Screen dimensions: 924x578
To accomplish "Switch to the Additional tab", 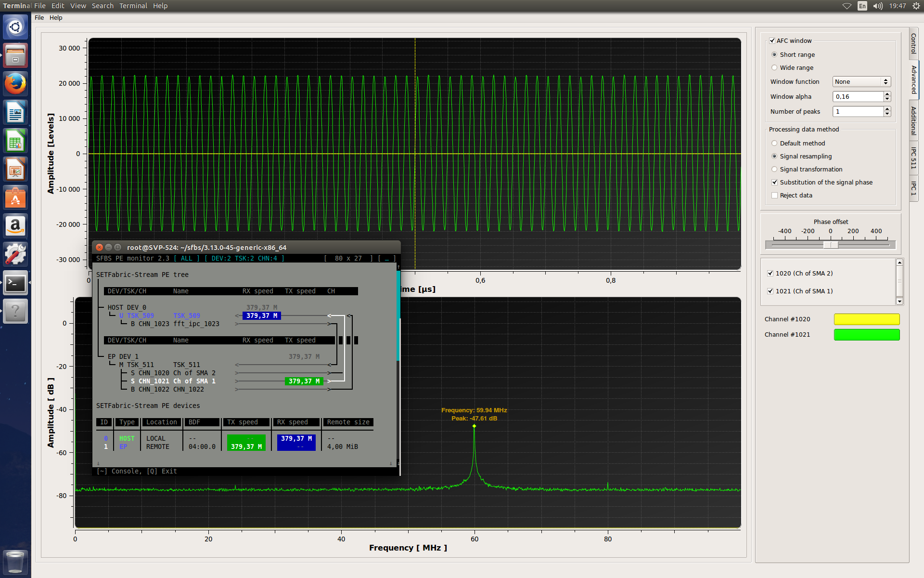I will pyautogui.click(x=913, y=120).
